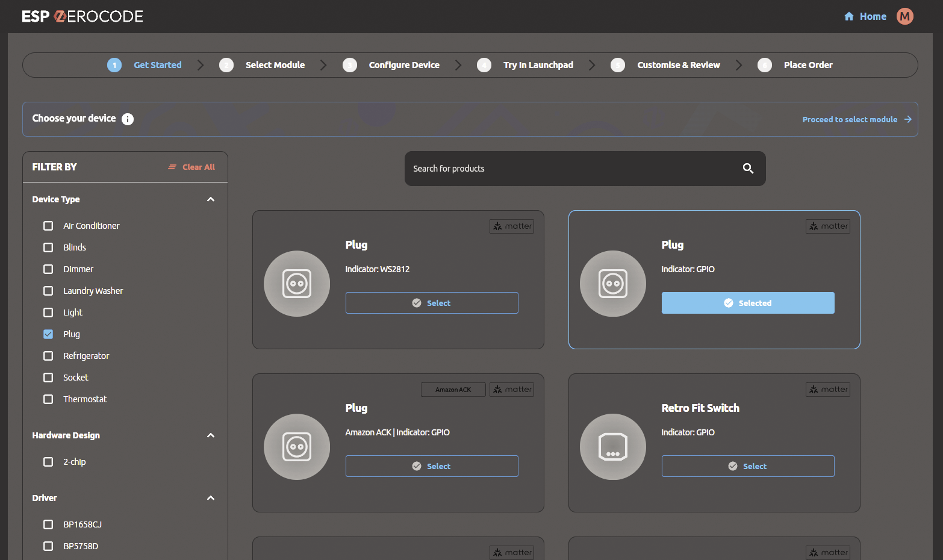Click the matter badge on the selected Plug card
This screenshot has height=560, width=943.
(828, 226)
